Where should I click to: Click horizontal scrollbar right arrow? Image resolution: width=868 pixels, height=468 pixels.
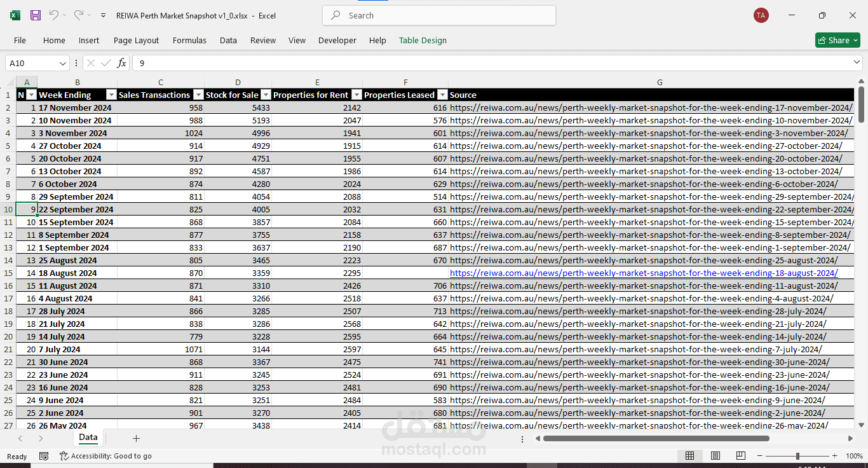click(x=850, y=438)
